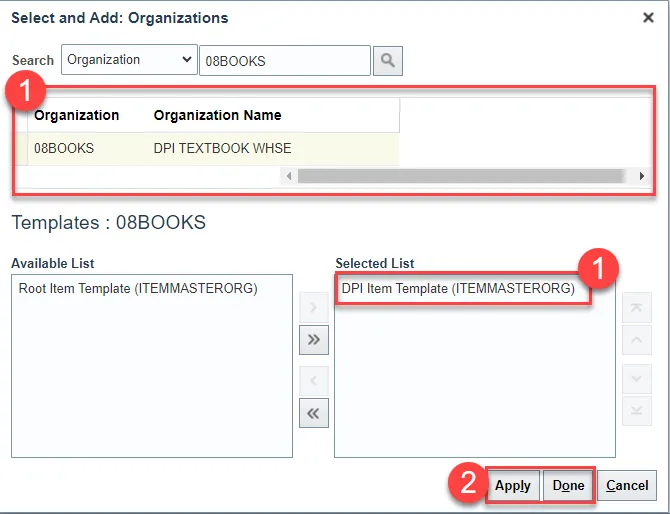Click the magnifier search icon button

[388, 61]
